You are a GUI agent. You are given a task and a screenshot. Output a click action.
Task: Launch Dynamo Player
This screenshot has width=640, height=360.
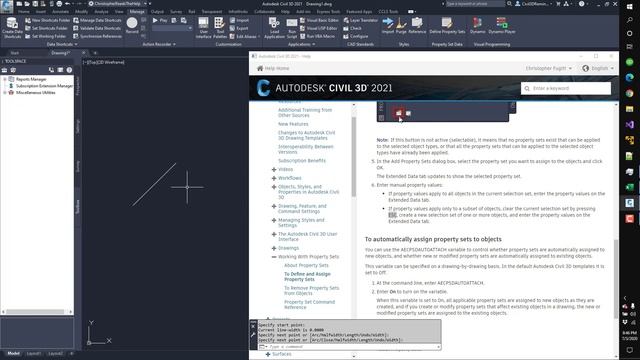tap(502, 25)
